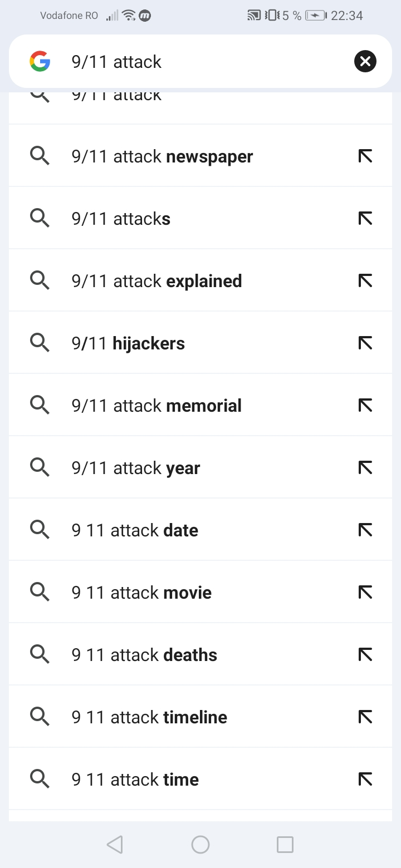Tap magnifier icon next to '9/11 attack explained'
This screenshot has height=868, width=401.
click(x=40, y=281)
